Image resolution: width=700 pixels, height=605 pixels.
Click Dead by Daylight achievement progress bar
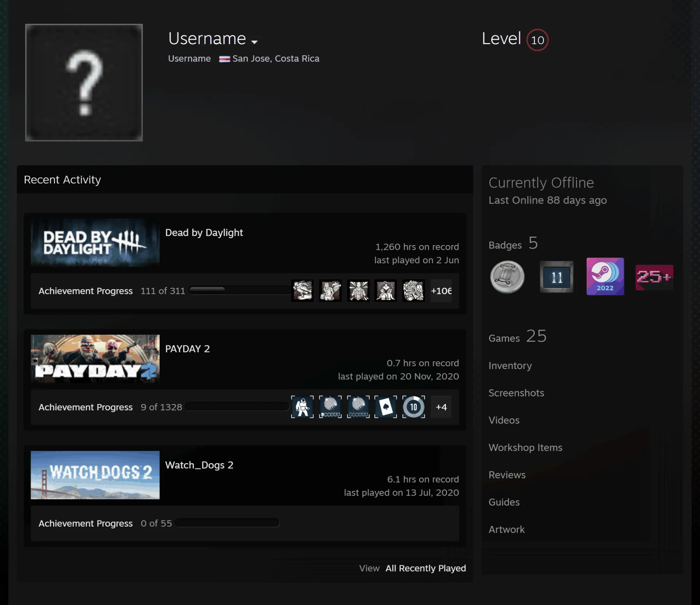[x=240, y=290]
